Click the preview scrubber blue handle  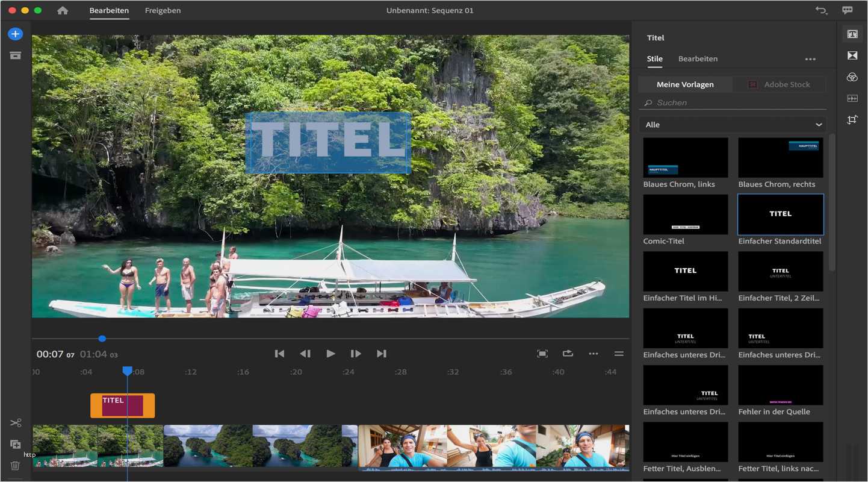(x=102, y=339)
